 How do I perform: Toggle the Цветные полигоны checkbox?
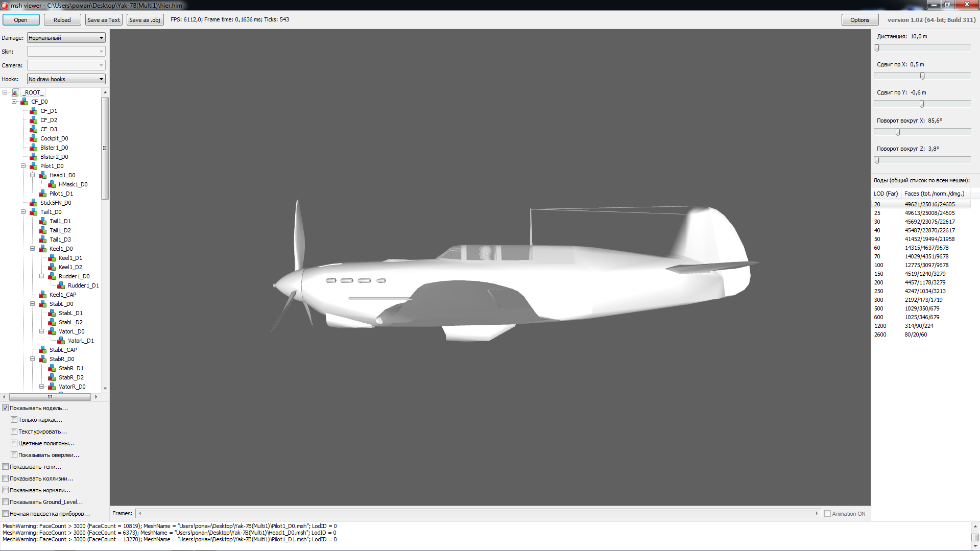[x=14, y=443]
